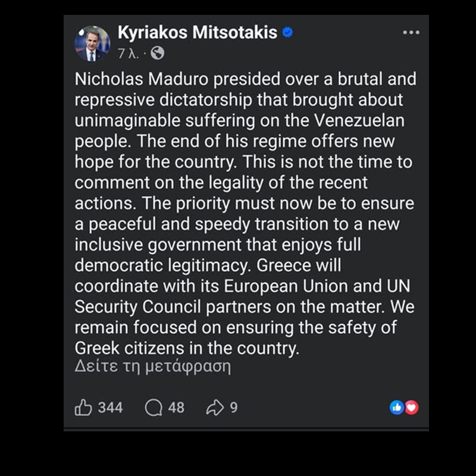The height and width of the screenshot is (476, 476).
Task: Open the post timestamp "7 λ."
Action: [x=128, y=54]
